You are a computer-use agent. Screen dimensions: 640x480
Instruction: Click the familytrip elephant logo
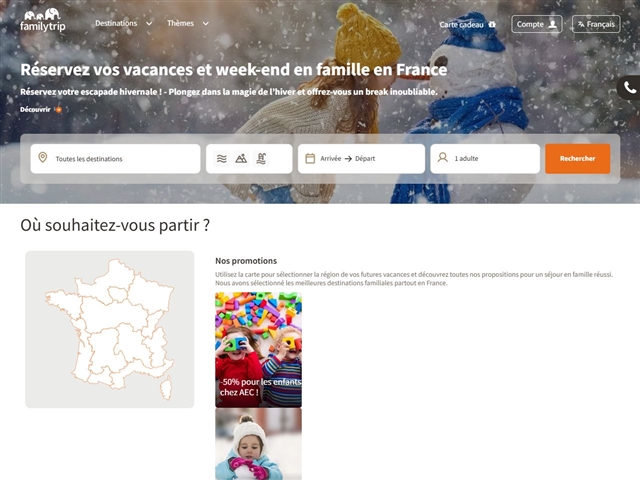[42, 20]
